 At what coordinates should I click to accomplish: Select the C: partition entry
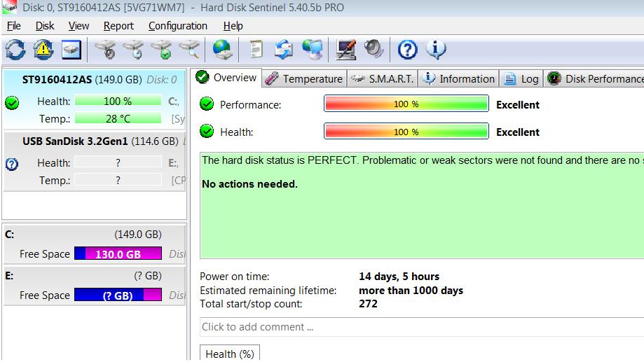pos(95,244)
